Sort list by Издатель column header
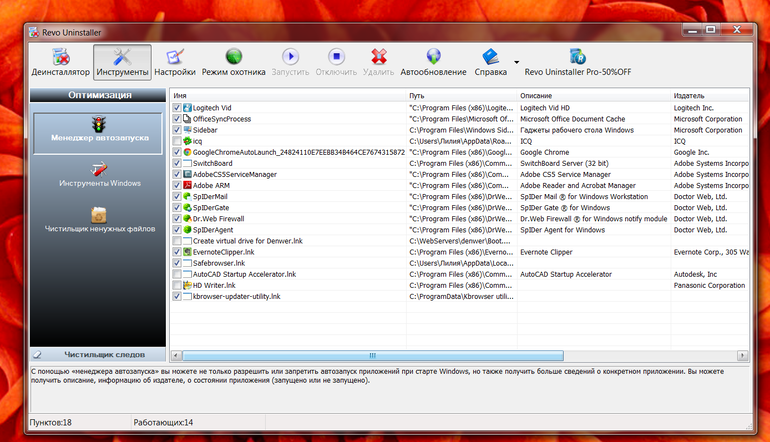 coord(710,95)
